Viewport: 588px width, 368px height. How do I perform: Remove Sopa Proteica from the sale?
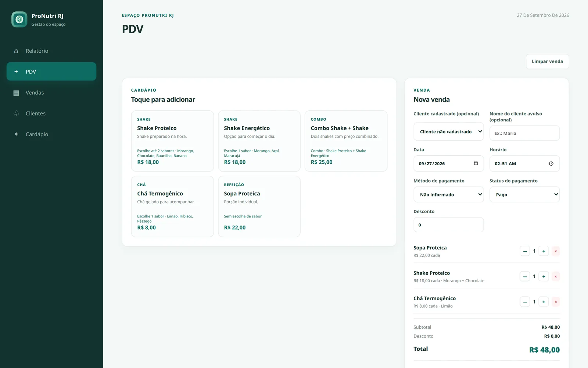coord(556,251)
